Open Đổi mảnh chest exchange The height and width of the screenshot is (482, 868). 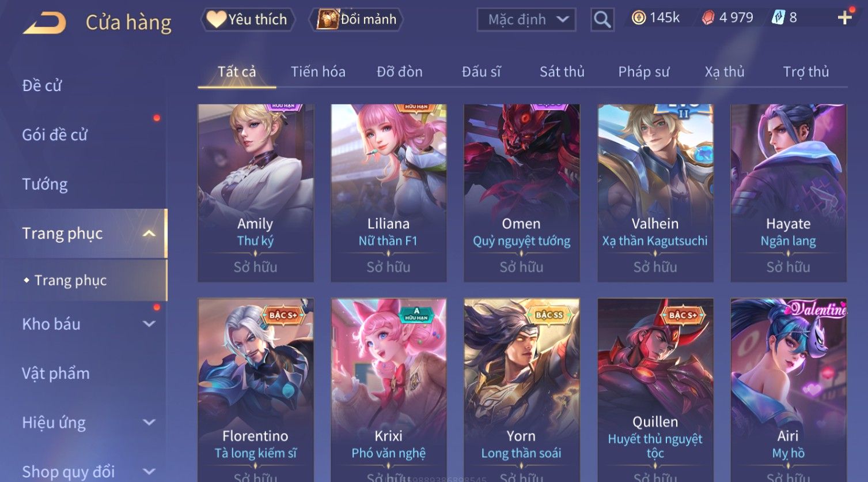pyautogui.click(x=357, y=20)
